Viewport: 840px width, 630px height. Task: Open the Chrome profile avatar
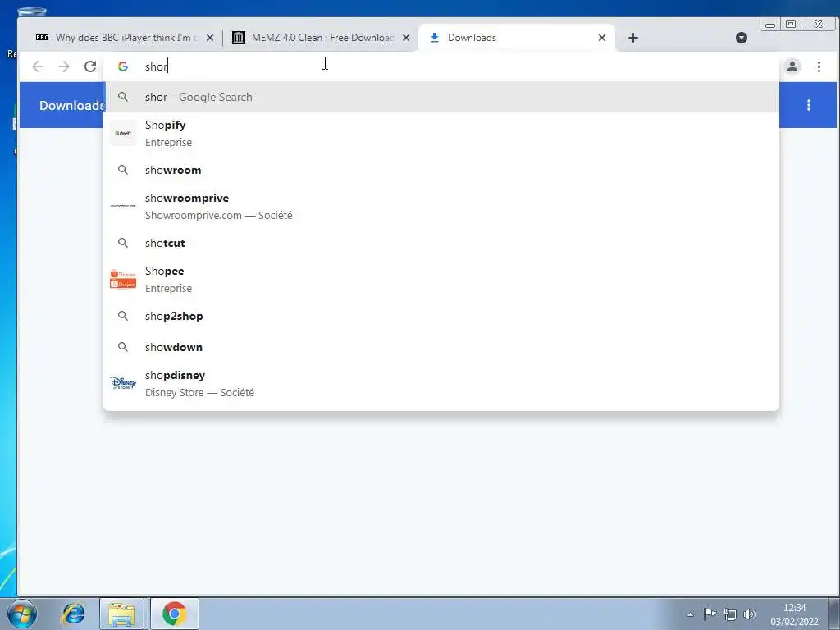pos(792,66)
